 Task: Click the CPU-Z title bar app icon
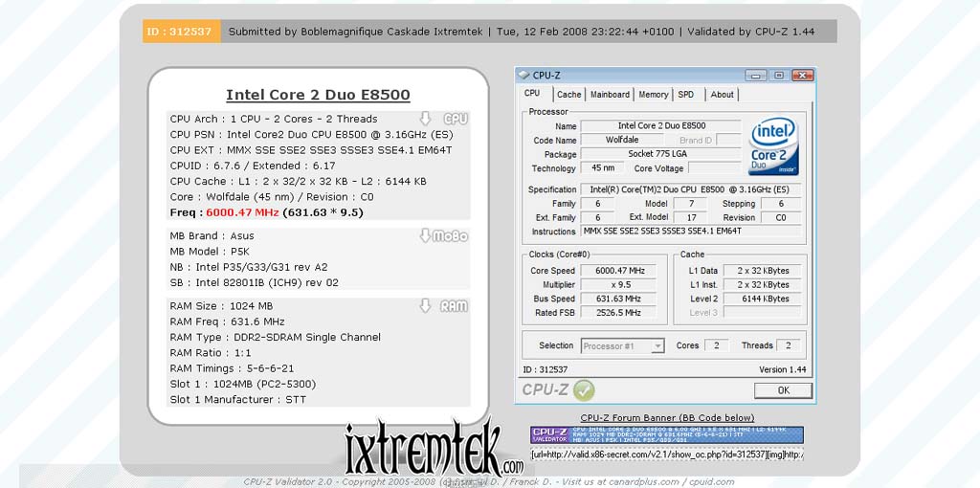click(x=523, y=75)
